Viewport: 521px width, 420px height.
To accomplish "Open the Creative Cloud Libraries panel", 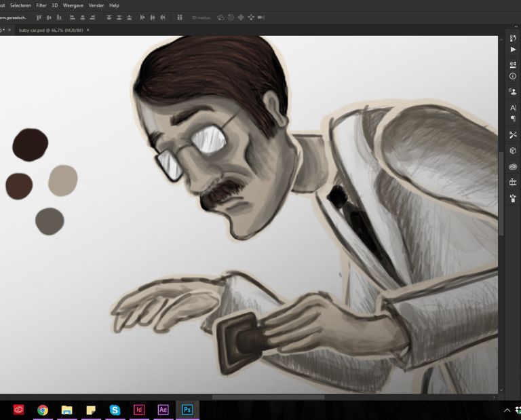I will [513, 166].
